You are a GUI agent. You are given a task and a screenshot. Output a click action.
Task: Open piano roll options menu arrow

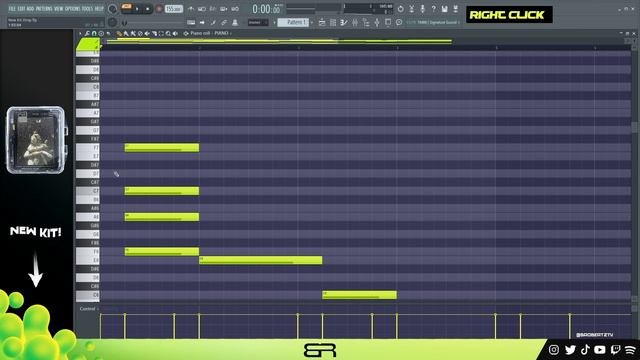pyautogui.click(x=80, y=33)
